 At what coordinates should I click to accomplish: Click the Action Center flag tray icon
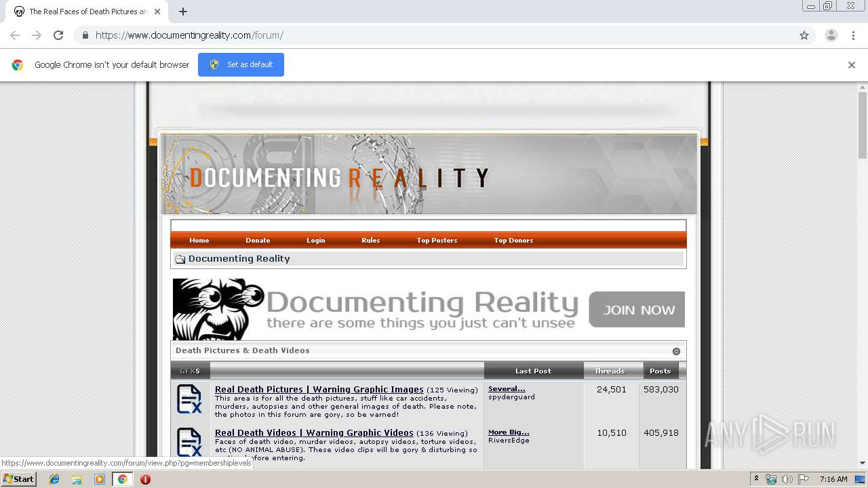[x=804, y=479]
